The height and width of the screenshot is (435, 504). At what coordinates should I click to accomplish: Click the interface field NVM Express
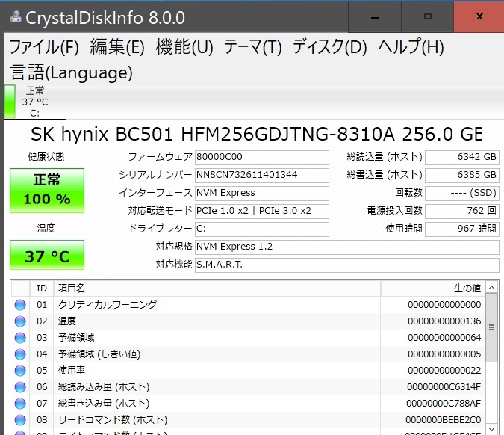click(261, 194)
